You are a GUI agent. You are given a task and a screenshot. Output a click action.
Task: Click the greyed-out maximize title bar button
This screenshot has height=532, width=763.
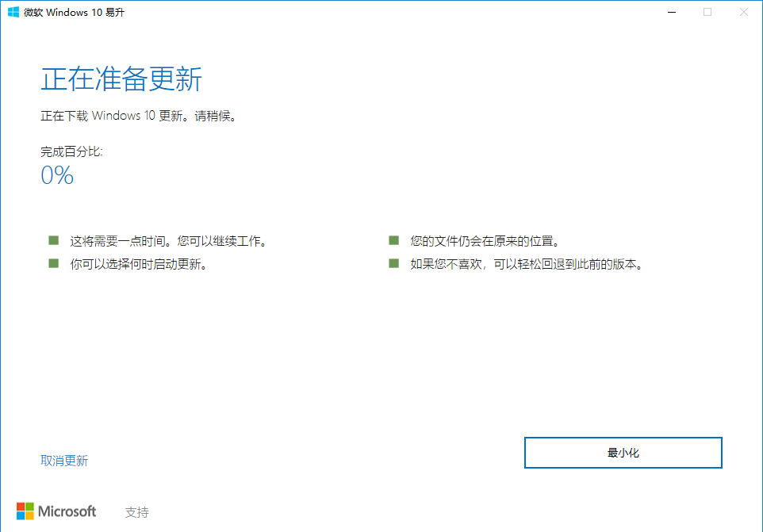point(707,12)
